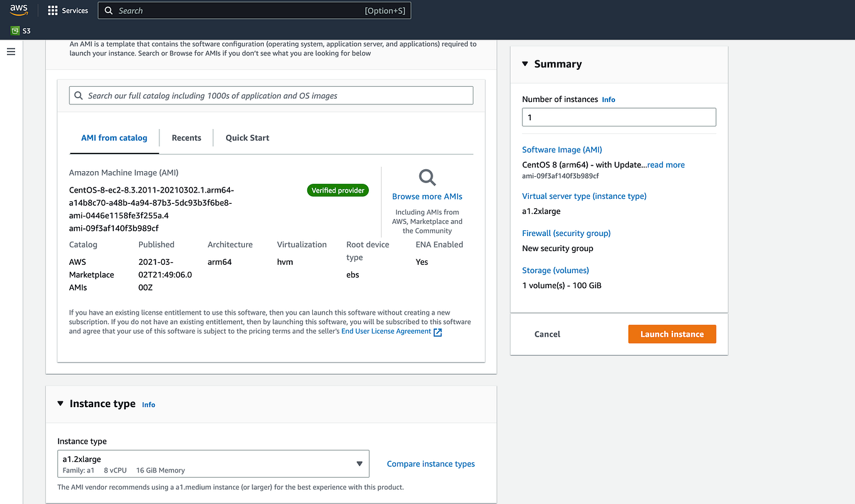Click the AWS logo
Viewport: 855px width, 504px height.
[18, 10]
